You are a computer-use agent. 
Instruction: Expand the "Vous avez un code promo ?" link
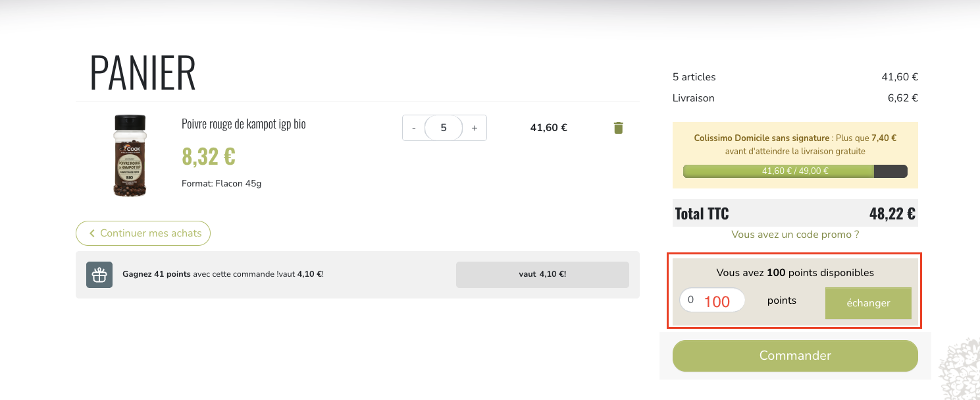point(795,235)
